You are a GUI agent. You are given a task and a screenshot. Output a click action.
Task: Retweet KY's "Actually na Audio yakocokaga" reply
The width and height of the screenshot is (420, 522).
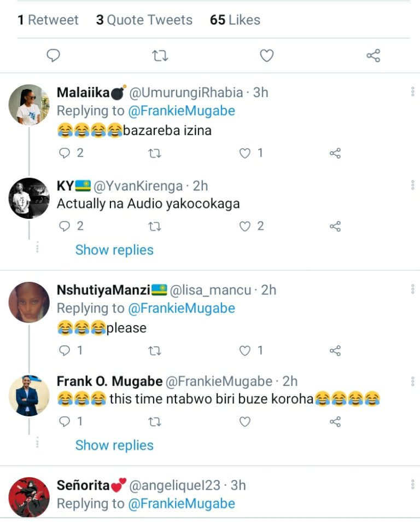(x=155, y=226)
